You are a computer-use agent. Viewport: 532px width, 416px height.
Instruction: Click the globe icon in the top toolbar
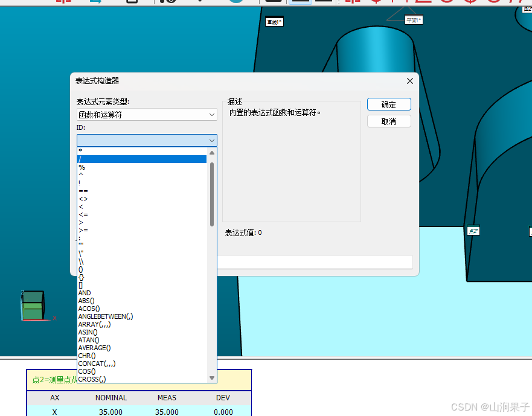[236, 2]
